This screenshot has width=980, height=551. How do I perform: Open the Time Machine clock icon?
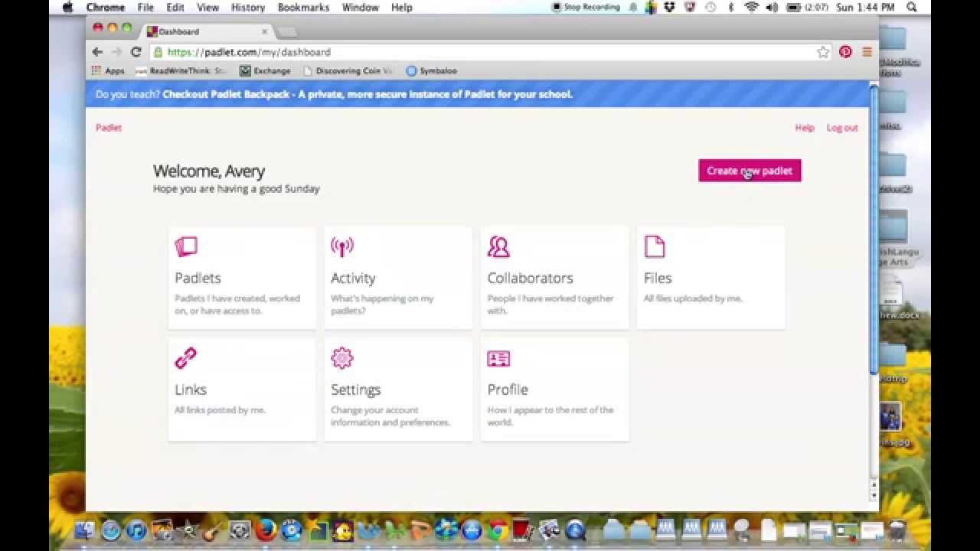coord(710,7)
